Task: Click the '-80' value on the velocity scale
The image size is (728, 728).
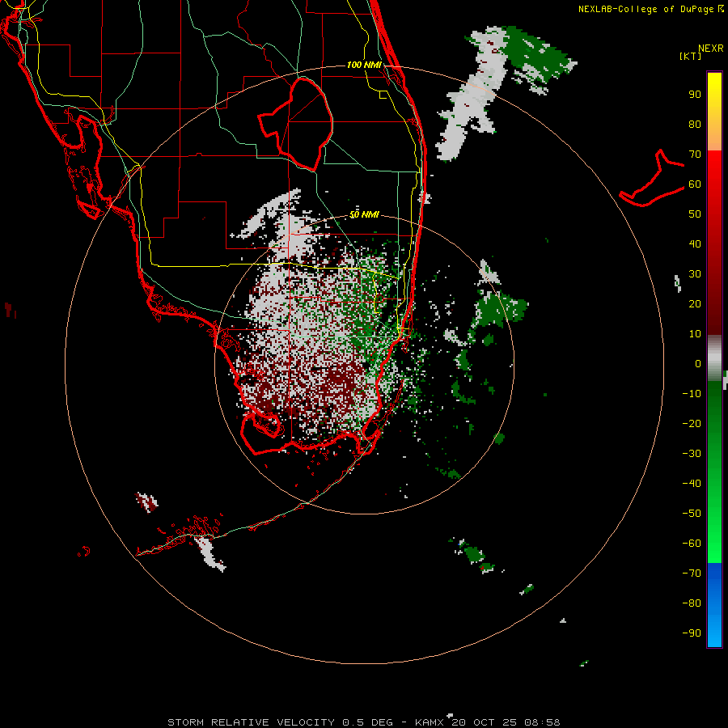Action: [x=692, y=603]
